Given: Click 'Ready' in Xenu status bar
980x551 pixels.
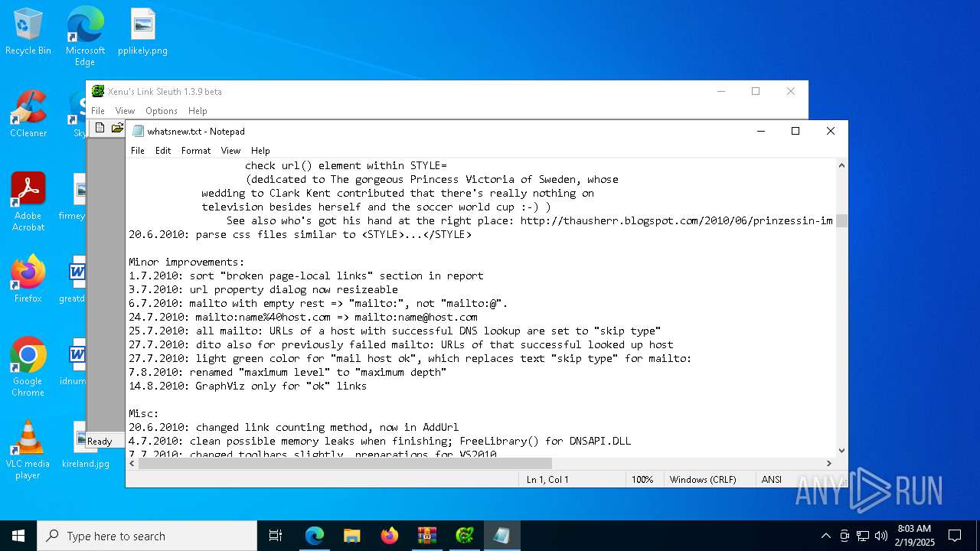Looking at the screenshot, I should tap(100, 442).
